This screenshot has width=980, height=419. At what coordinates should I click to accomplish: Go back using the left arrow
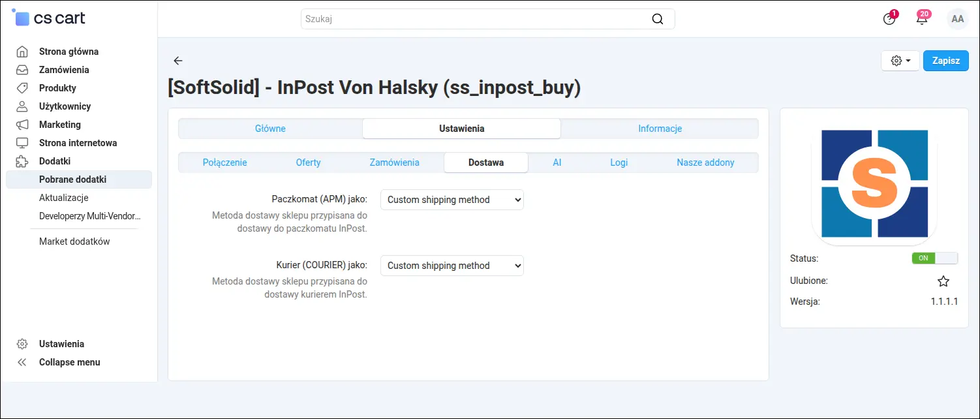tap(178, 61)
